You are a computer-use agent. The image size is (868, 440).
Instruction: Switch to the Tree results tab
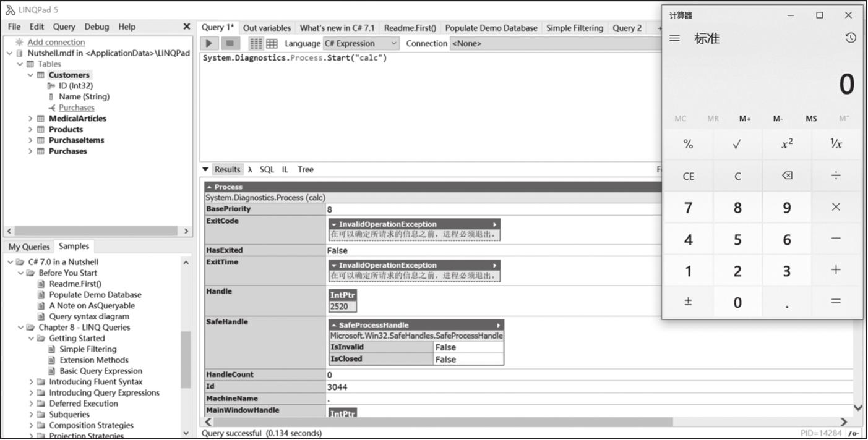pos(306,169)
